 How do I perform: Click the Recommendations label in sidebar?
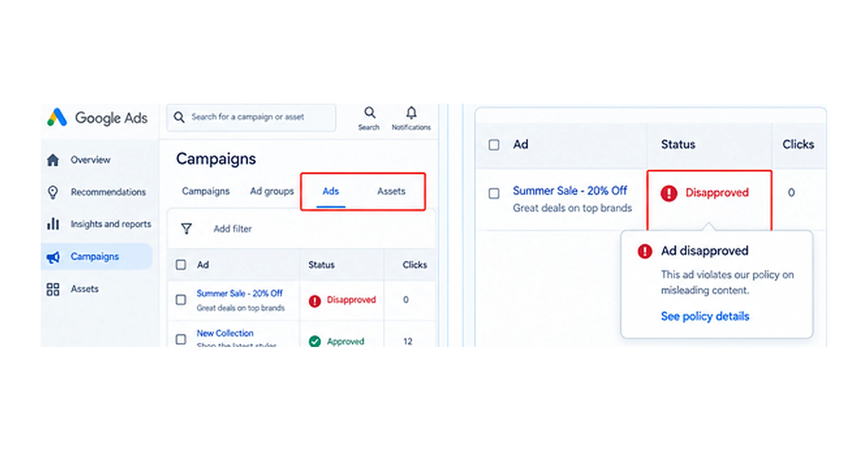(x=108, y=192)
